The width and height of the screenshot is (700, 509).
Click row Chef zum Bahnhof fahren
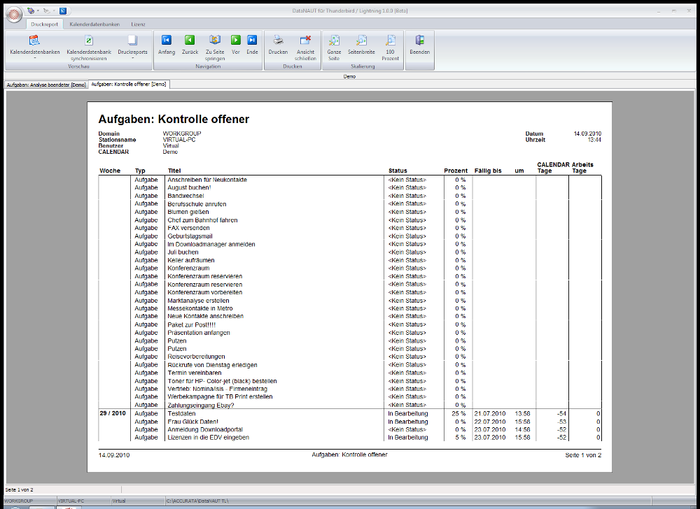(x=350, y=220)
